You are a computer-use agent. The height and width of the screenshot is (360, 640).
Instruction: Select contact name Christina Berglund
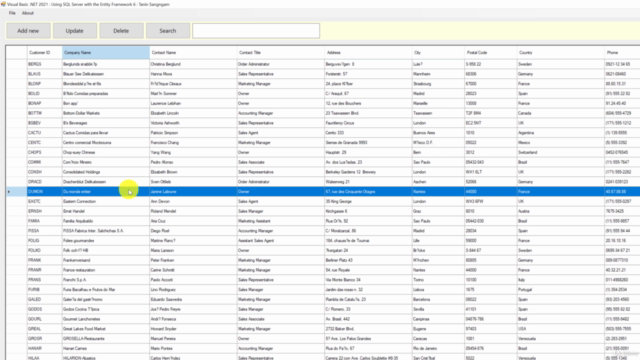coord(193,64)
